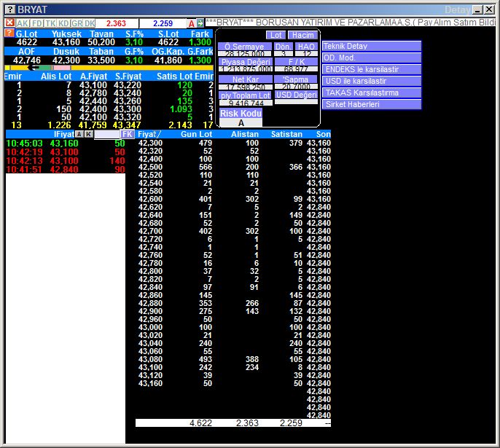Click the Tavan value 50,200
This screenshot has width=500, height=448.
coord(101,42)
